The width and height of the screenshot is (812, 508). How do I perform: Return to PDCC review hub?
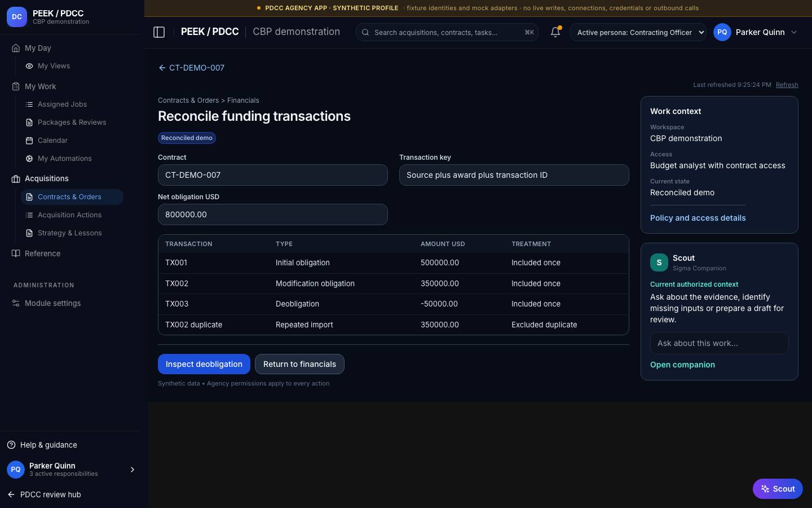pos(44,494)
